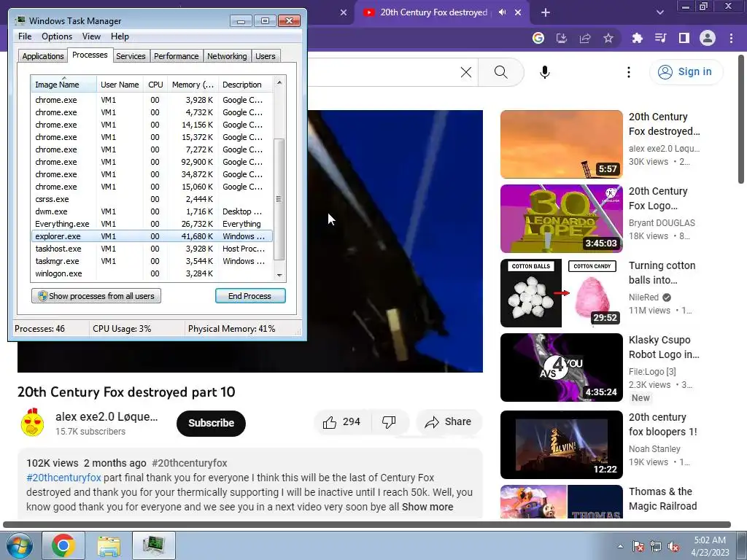The height and width of the screenshot is (560, 747).
Task: Mute the 20th Century Fox tab speaker icon
Action: 502,12
